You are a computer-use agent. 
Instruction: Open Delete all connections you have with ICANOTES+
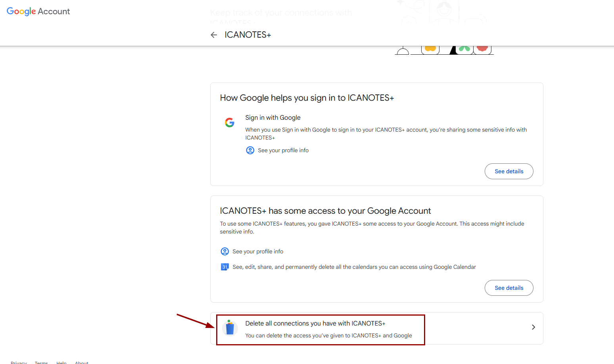377,328
